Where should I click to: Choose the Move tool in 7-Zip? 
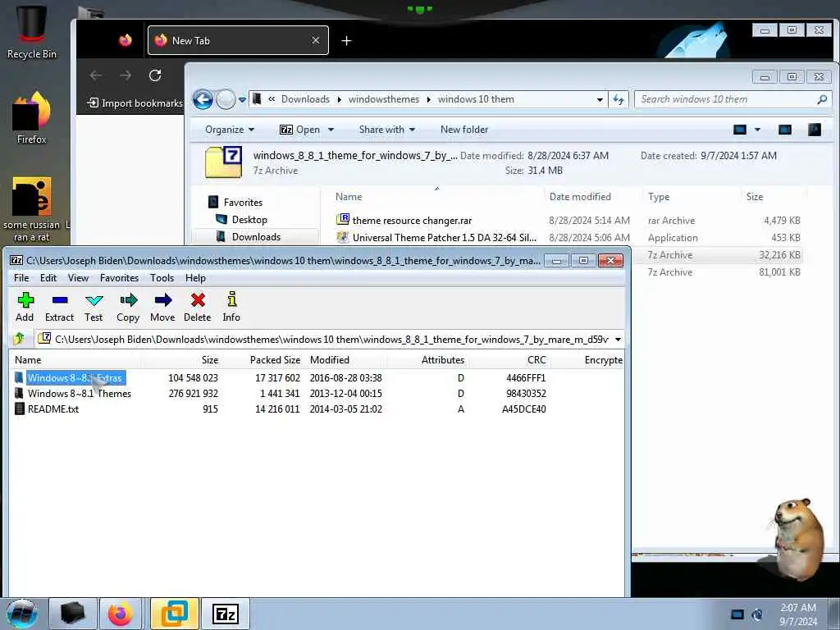coord(162,307)
